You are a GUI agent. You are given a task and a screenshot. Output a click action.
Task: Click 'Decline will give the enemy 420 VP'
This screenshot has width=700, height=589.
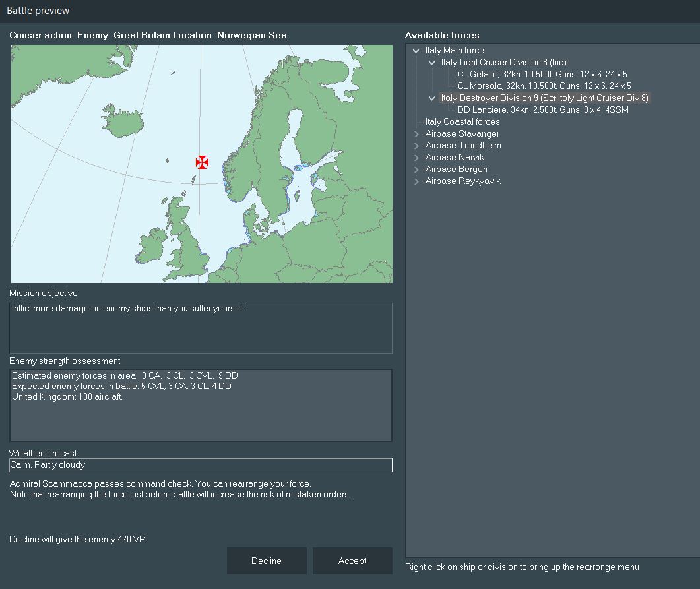pos(77,539)
